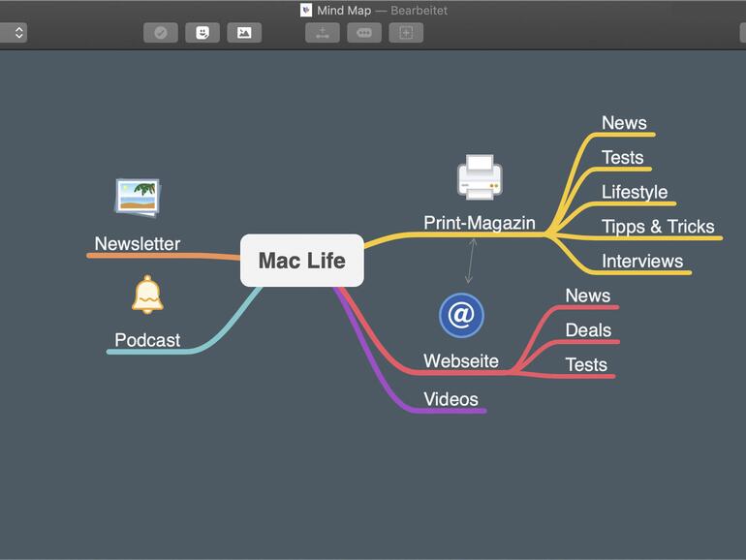746x560 pixels.
Task: Click the Mind Map document title
Action: (x=344, y=11)
